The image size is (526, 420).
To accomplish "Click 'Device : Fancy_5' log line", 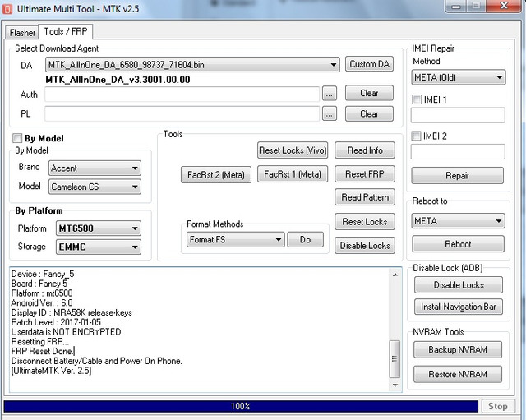I will pyautogui.click(x=43, y=274).
